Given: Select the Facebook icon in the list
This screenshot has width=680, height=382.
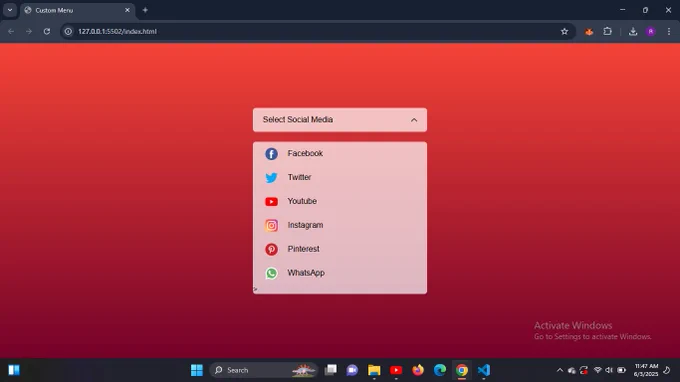Looking at the screenshot, I should pos(271,153).
